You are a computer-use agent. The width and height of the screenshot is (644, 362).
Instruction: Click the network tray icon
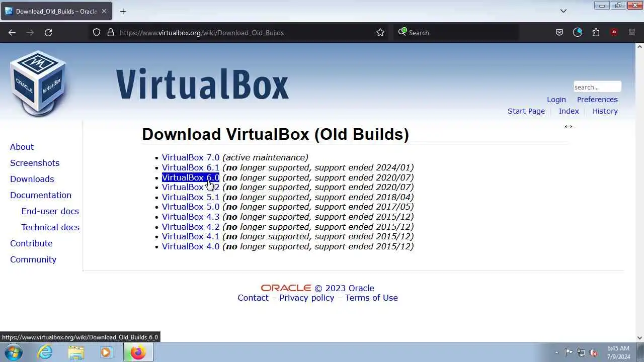click(581, 352)
